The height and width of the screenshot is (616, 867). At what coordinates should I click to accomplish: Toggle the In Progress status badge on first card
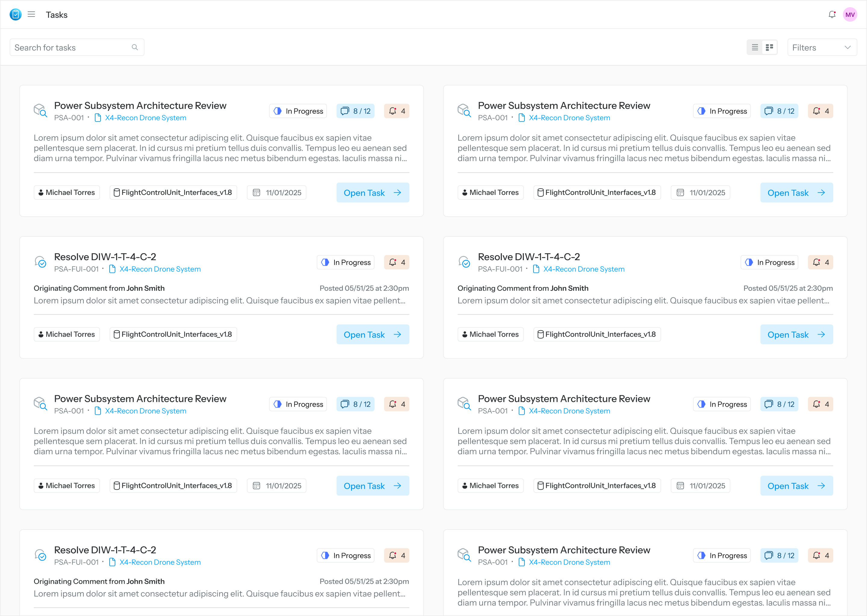(x=298, y=111)
